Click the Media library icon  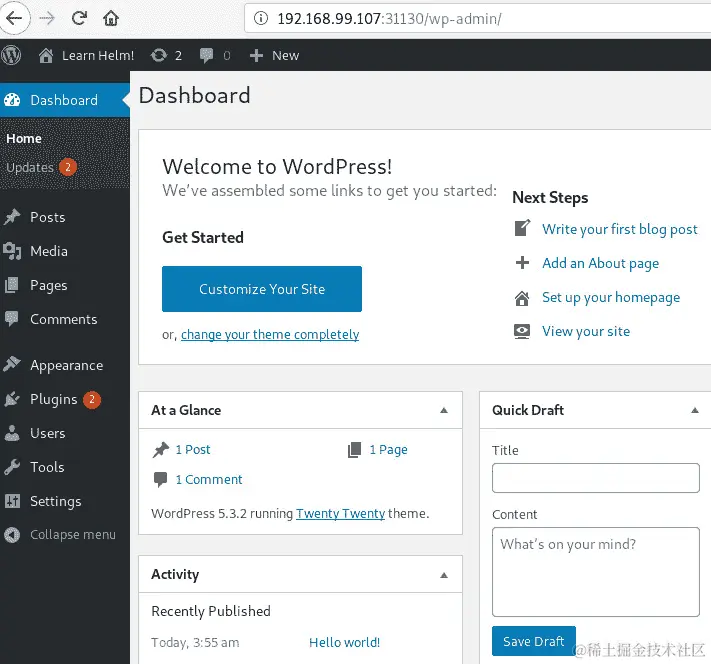12,251
